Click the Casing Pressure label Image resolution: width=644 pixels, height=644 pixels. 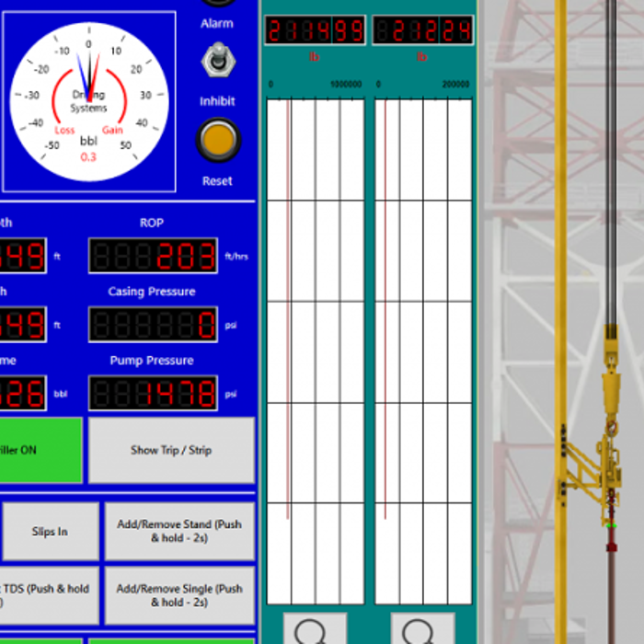(x=152, y=292)
